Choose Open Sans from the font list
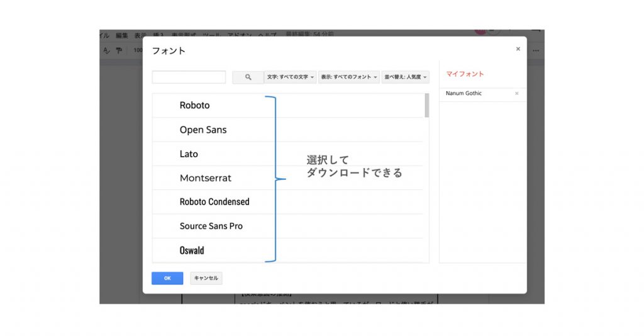 (x=203, y=130)
